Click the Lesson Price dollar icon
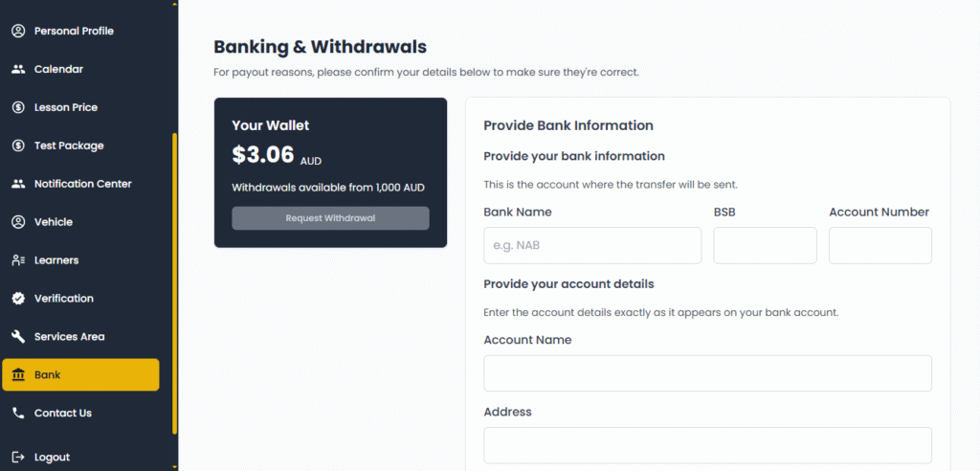The image size is (980, 471). click(17, 107)
